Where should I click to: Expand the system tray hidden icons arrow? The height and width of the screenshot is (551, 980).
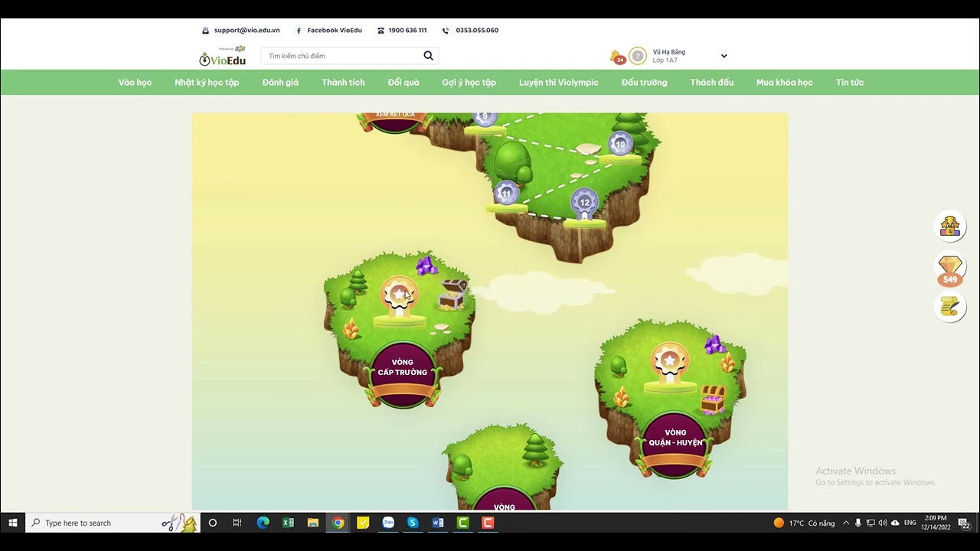tap(846, 523)
